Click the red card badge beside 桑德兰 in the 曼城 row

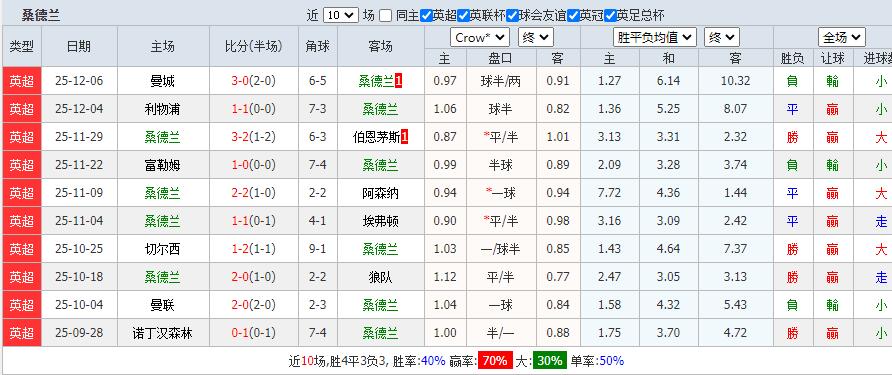click(x=399, y=81)
